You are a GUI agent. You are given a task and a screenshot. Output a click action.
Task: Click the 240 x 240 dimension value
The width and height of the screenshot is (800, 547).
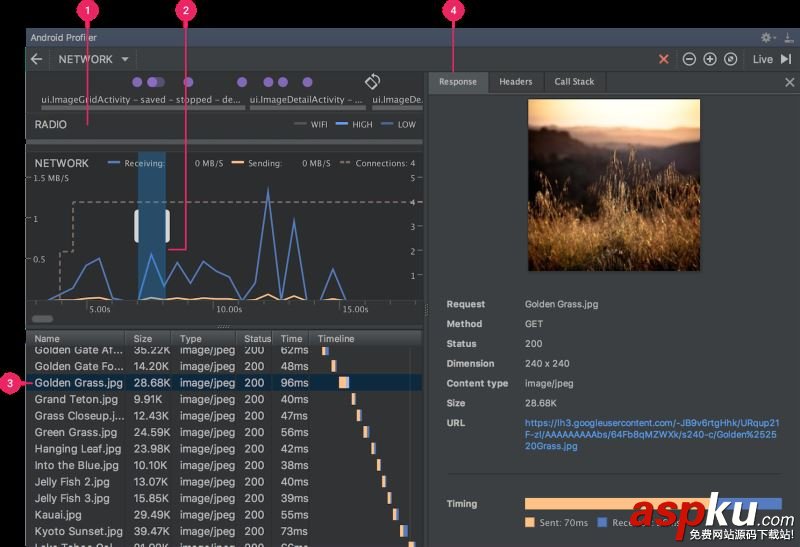547,364
